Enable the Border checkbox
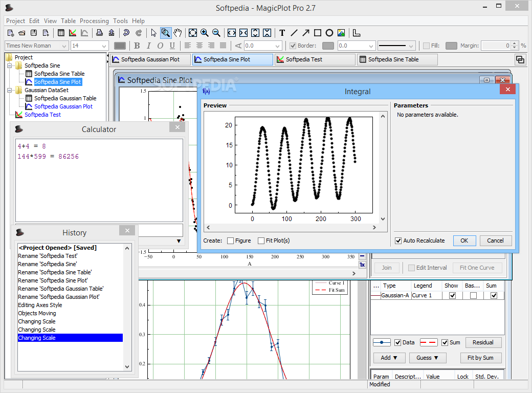 pyautogui.click(x=293, y=46)
